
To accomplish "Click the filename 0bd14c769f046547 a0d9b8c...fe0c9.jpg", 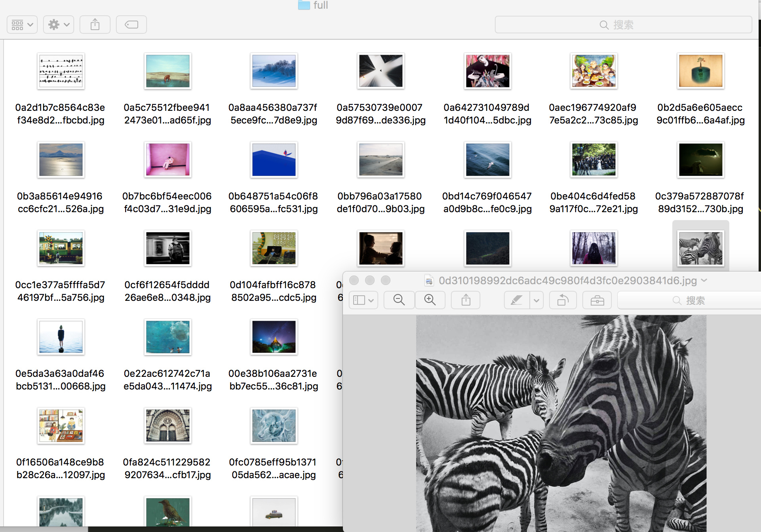I will (487, 202).
